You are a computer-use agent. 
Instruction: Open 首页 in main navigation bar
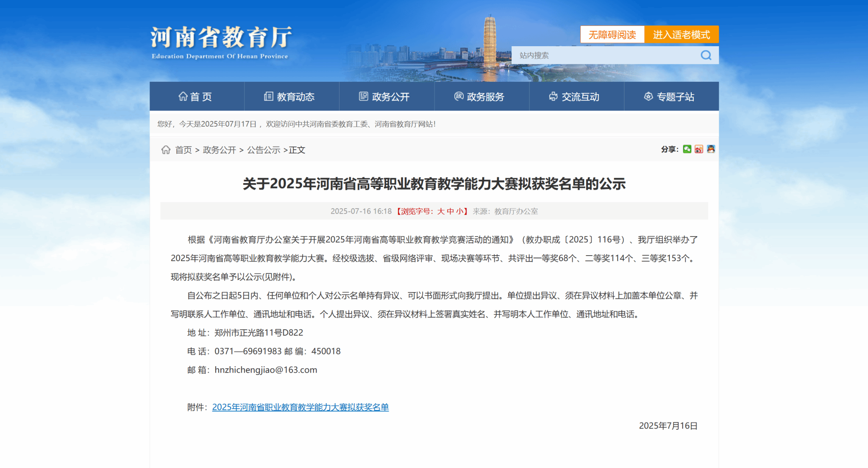[195, 97]
